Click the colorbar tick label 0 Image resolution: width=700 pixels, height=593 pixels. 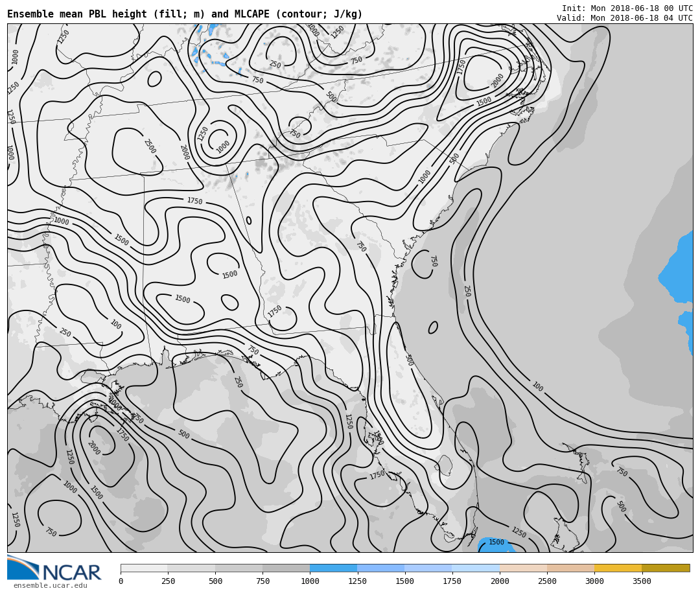coord(121,581)
